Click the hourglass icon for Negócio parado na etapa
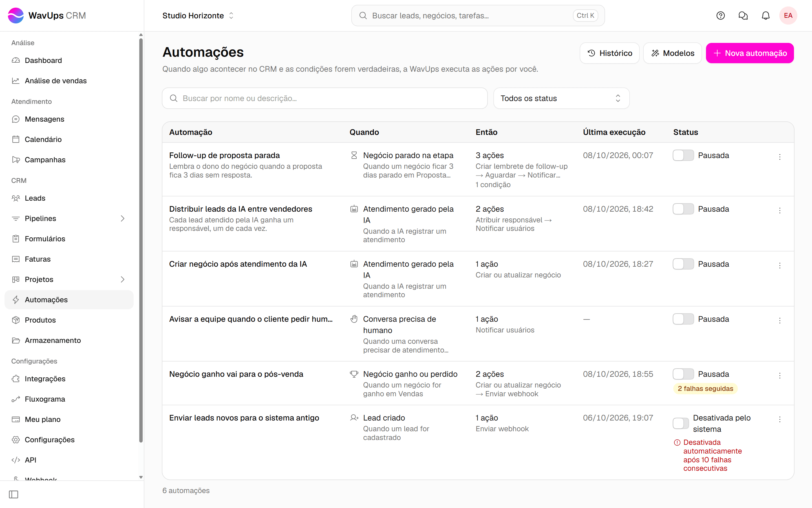The height and width of the screenshot is (508, 812). (x=354, y=155)
